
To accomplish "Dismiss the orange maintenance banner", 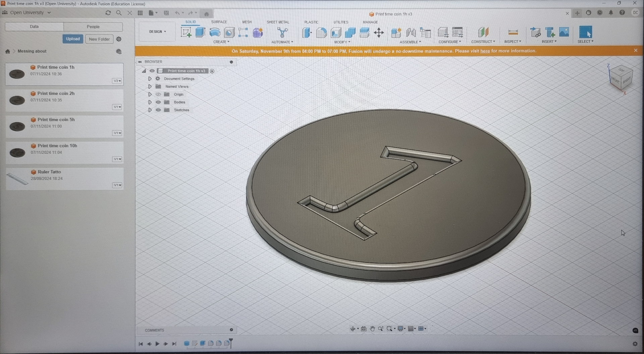I will click(636, 50).
